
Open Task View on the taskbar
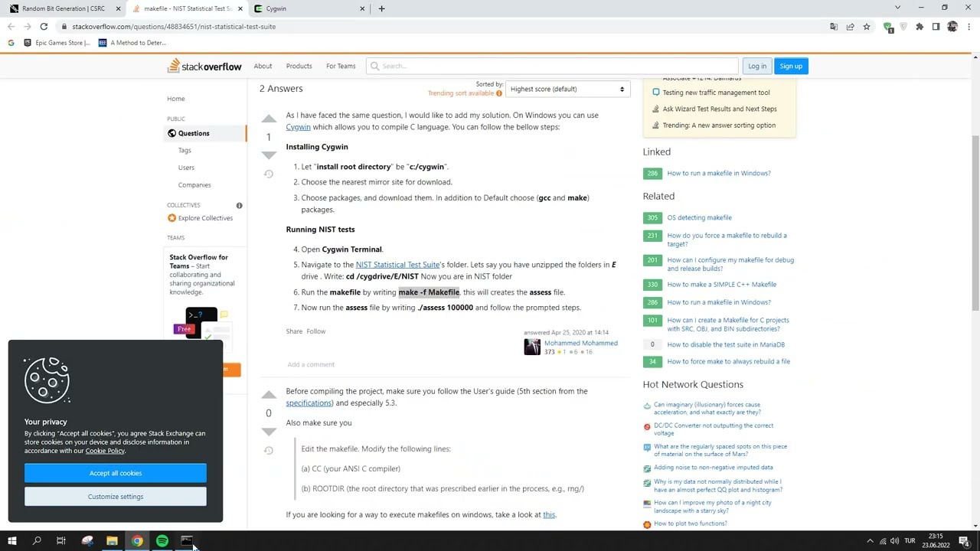click(x=61, y=541)
